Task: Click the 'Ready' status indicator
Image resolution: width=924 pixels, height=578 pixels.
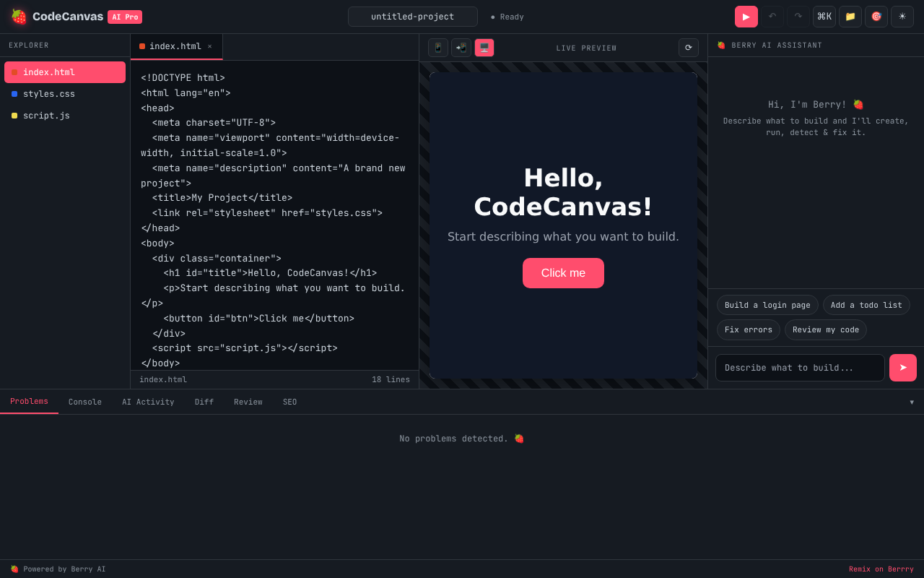Action: click(x=507, y=17)
